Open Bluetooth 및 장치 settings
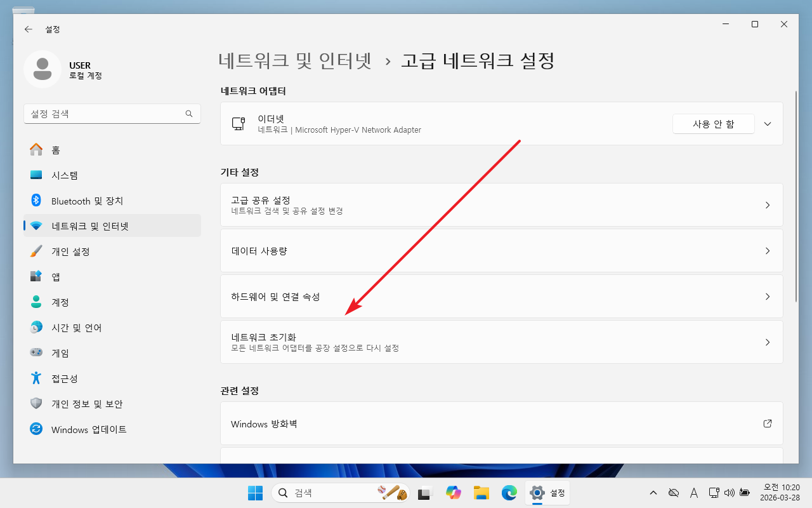 click(x=87, y=201)
